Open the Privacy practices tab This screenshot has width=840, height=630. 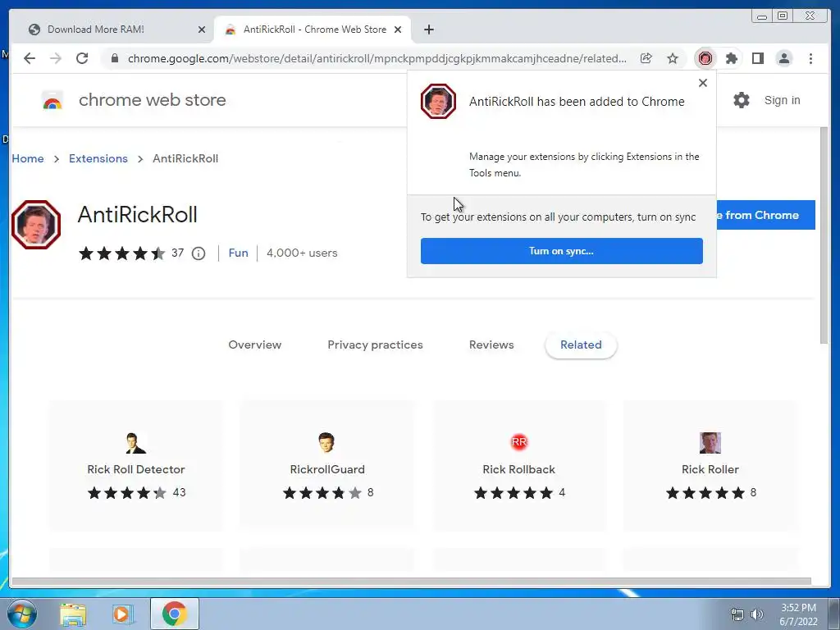(x=375, y=345)
